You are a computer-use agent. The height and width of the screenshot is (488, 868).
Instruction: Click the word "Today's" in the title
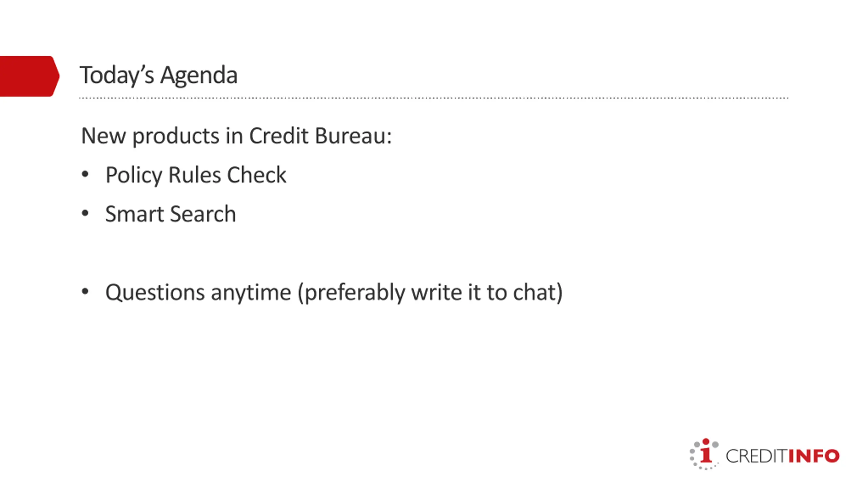tap(117, 75)
